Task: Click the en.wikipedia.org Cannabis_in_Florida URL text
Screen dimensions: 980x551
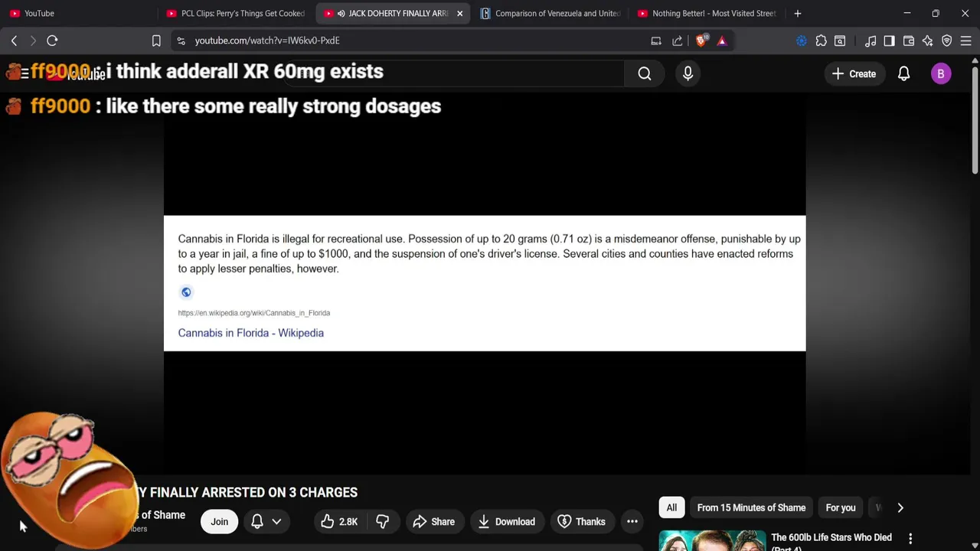Action: [x=254, y=313]
